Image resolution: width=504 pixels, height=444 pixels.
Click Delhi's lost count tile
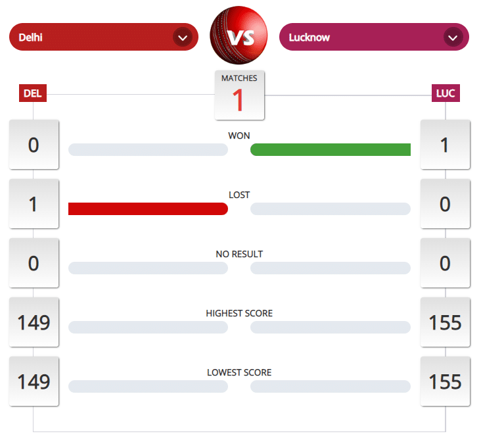coord(34,204)
